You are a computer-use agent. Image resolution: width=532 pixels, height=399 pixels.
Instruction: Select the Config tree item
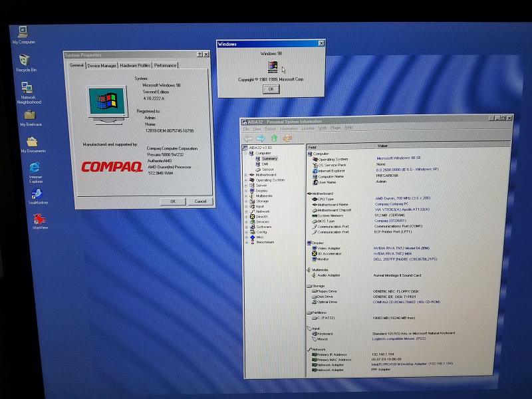[261, 232]
